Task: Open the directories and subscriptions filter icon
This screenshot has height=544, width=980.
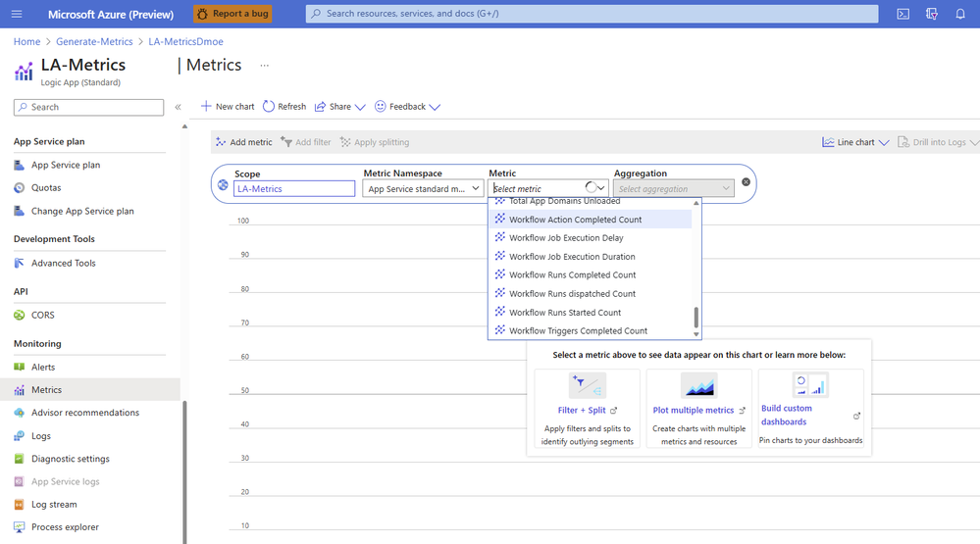Action: (x=931, y=14)
